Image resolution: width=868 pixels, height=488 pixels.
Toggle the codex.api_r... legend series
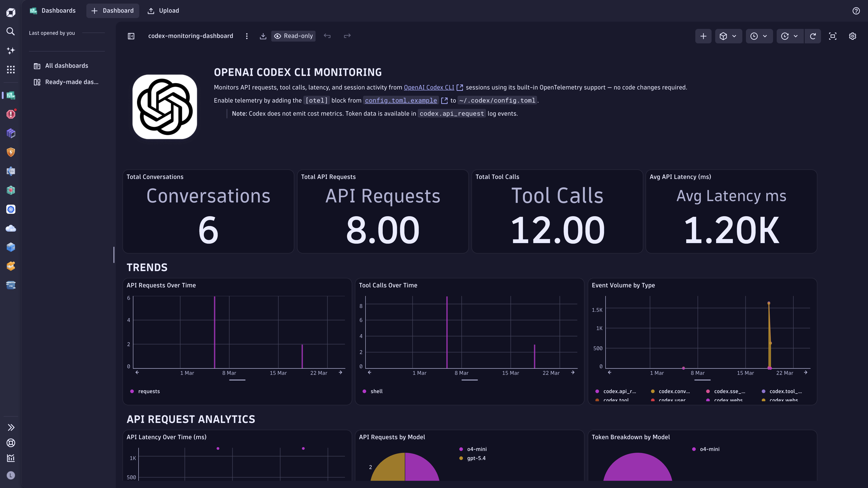(x=616, y=391)
